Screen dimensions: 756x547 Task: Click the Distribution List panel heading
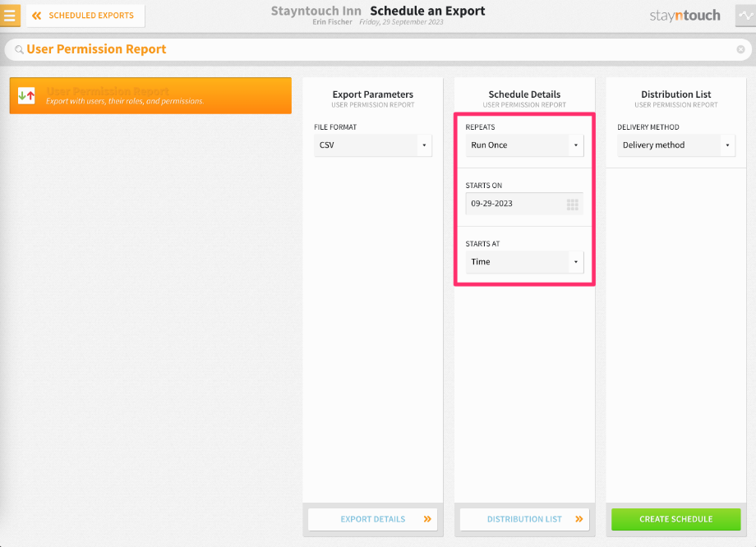(676, 94)
